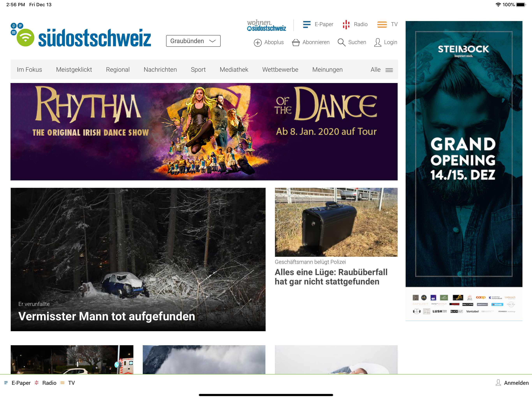Screen dimensions: 532x399
Task: Expand the Graubünden region dropdown
Action: pyautogui.click(x=193, y=41)
